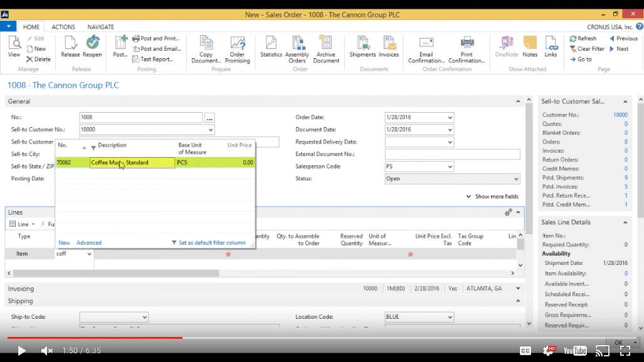
Task: Switch to the NAVIGATE ribbon tab
Action: (x=100, y=27)
